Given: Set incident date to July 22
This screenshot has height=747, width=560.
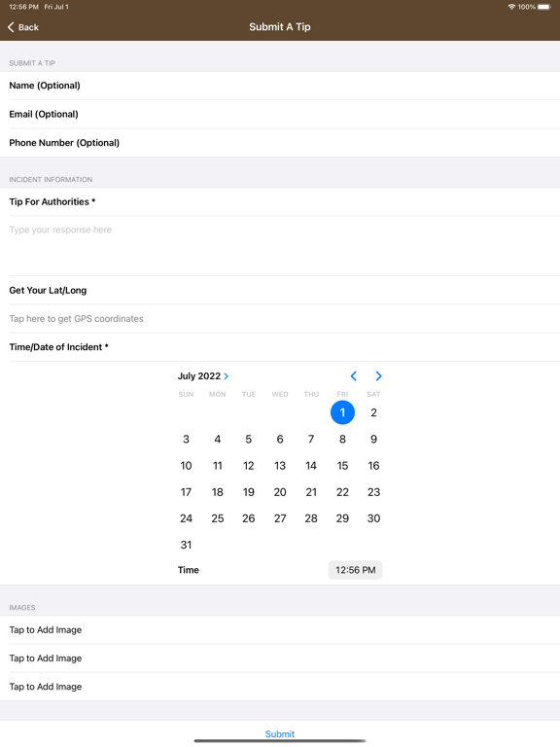Looking at the screenshot, I should point(342,492).
